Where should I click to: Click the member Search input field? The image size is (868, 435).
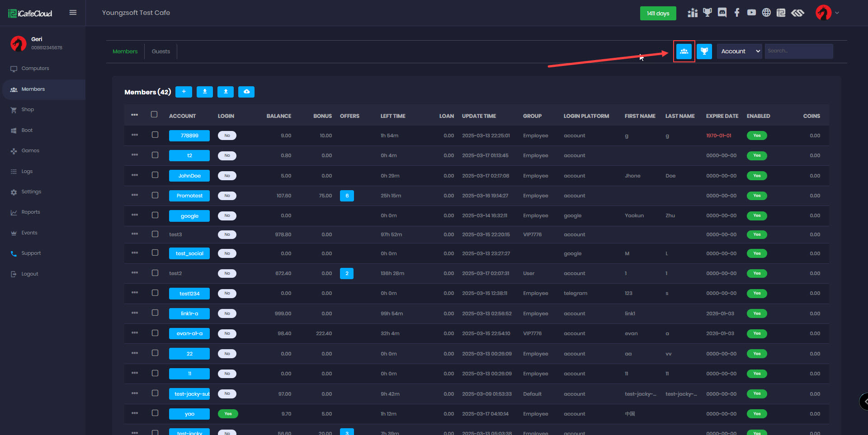tap(798, 51)
